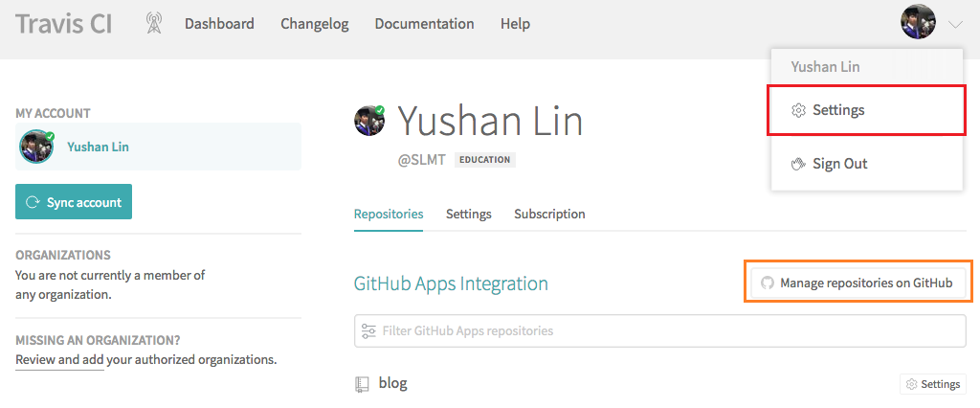The width and height of the screenshot is (980, 408).
Task: Focus the Filter GitHub Apps repositories field
Action: click(660, 330)
